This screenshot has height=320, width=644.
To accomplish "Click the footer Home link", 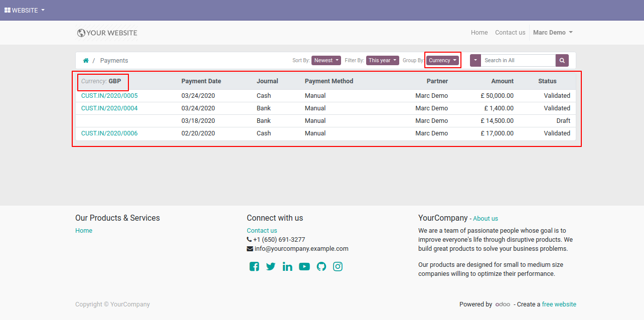I will [x=84, y=231].
